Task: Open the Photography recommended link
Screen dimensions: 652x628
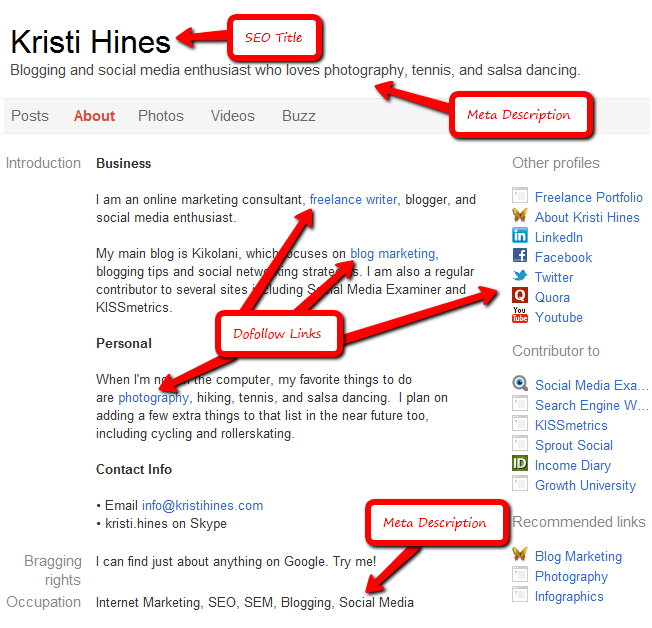Action: [571, 576]
